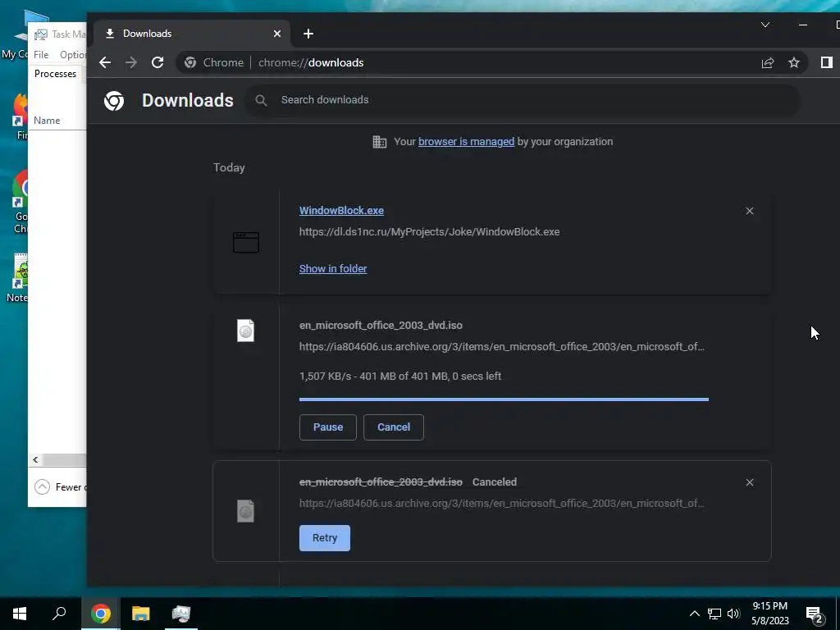Retry the canceled ISO download
The image size is (840, 630).
click(x=325, y=538)
